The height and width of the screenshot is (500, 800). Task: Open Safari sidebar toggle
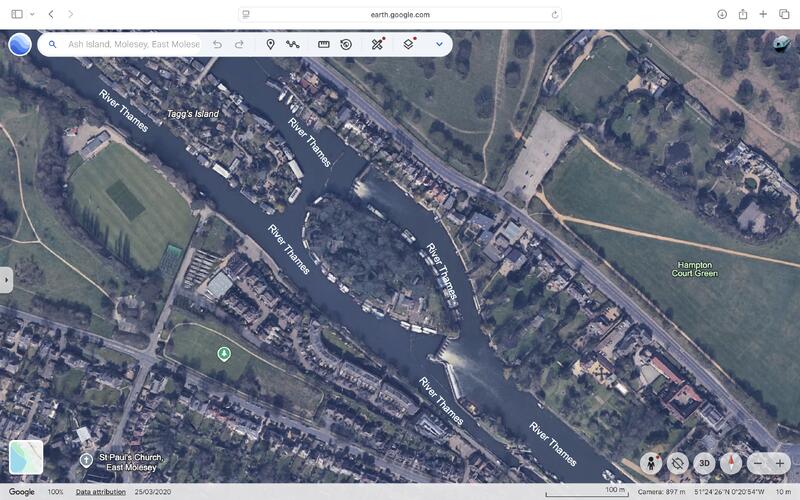click(17, 14)
